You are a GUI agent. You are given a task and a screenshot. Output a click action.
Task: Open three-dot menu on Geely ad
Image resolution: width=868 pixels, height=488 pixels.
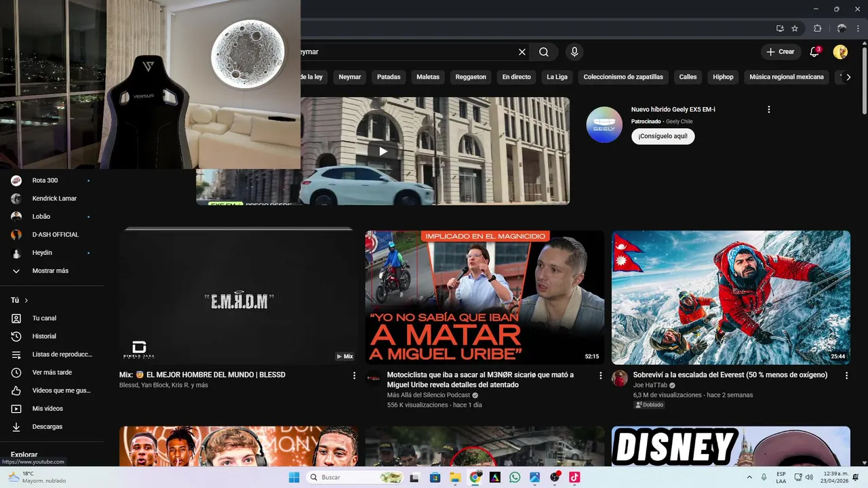(768, 109)
